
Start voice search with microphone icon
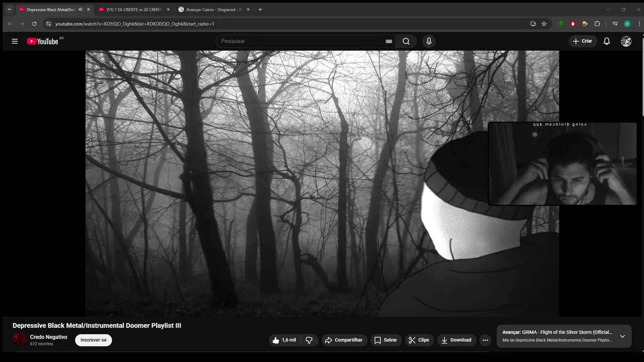click(x=429, y=41)
